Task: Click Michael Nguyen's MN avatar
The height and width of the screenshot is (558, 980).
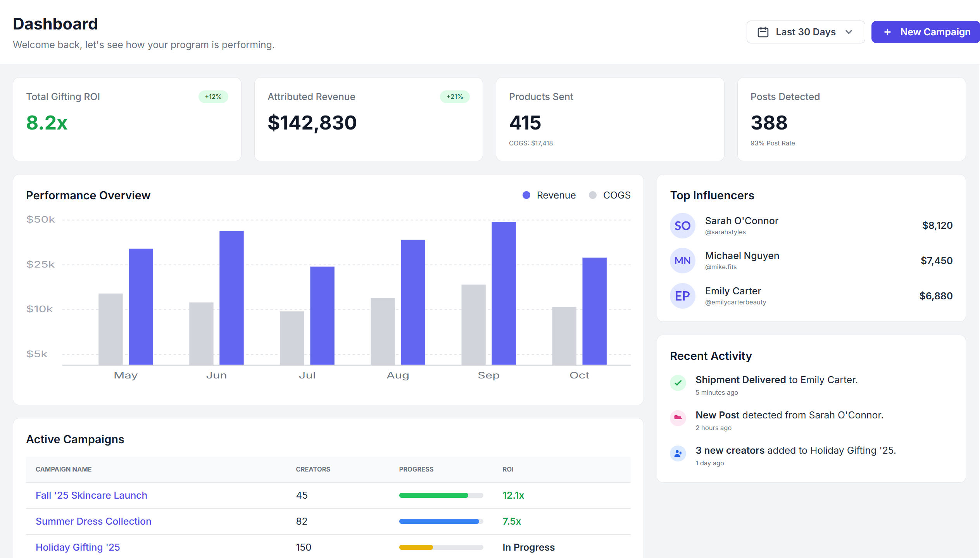Action: tap(682, 261)
